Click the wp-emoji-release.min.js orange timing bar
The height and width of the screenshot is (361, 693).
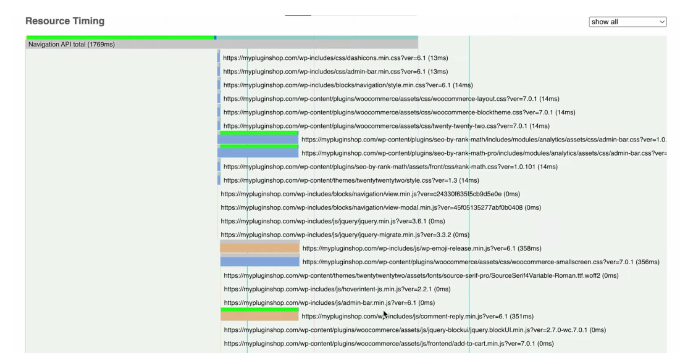coord(260,248)
